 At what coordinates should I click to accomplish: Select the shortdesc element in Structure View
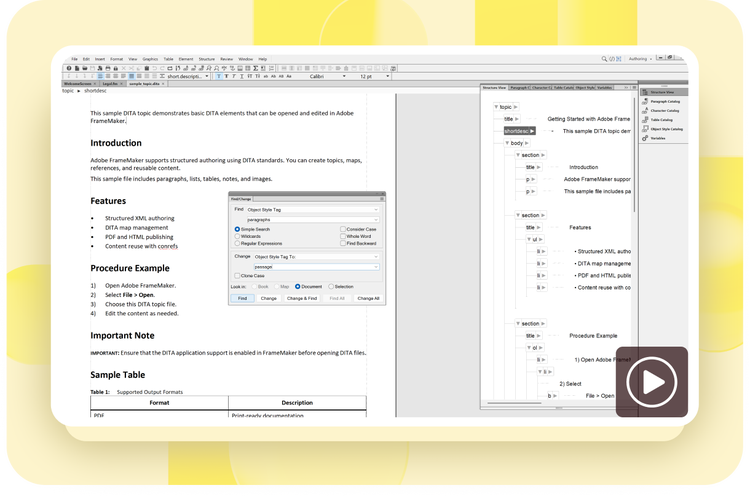point(519,131)
